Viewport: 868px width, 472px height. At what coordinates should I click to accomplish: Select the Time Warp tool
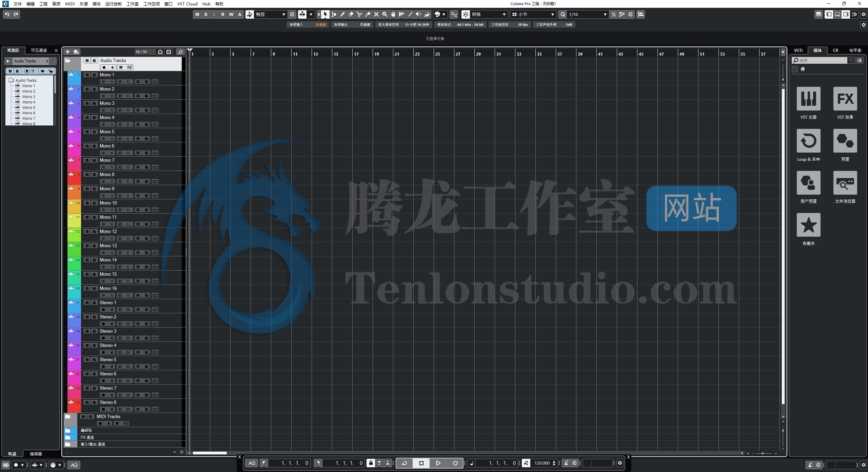pyautogui.click(x=402, y=14)
